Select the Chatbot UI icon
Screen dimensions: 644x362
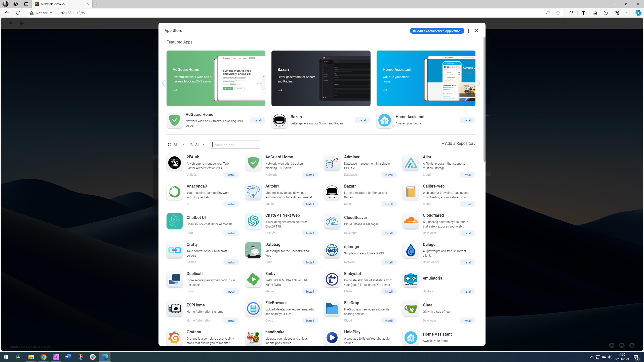coord(174,221)
